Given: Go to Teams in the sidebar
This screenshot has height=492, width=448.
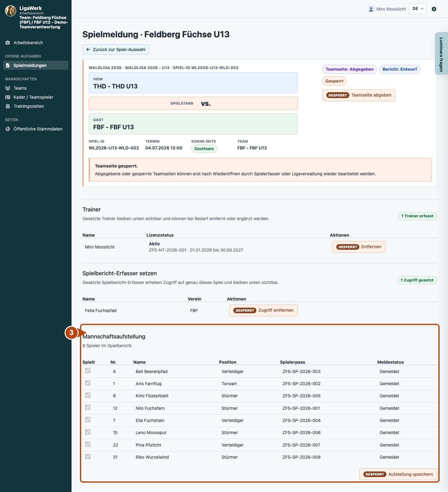Looking at the screenshot, I should point(36,88).
